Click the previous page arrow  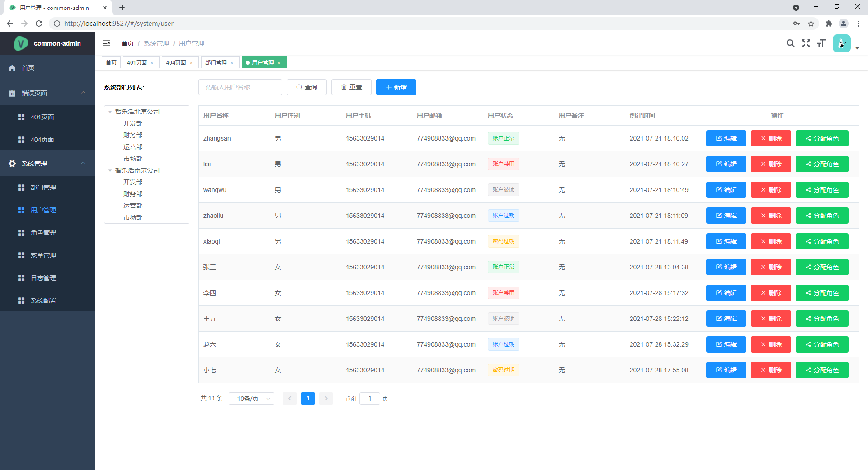coord(290,399)
